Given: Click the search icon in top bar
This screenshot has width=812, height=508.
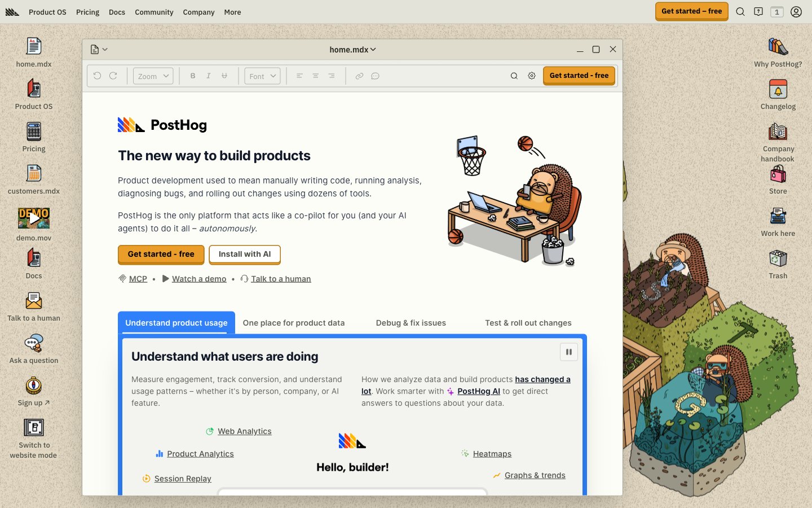Looking at the screenshot, I should pos(740,12).
